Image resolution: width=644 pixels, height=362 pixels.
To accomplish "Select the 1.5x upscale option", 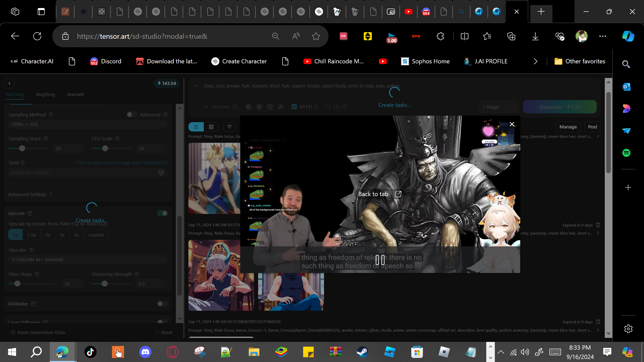I will pyautogui.click(x=31, y=235).
